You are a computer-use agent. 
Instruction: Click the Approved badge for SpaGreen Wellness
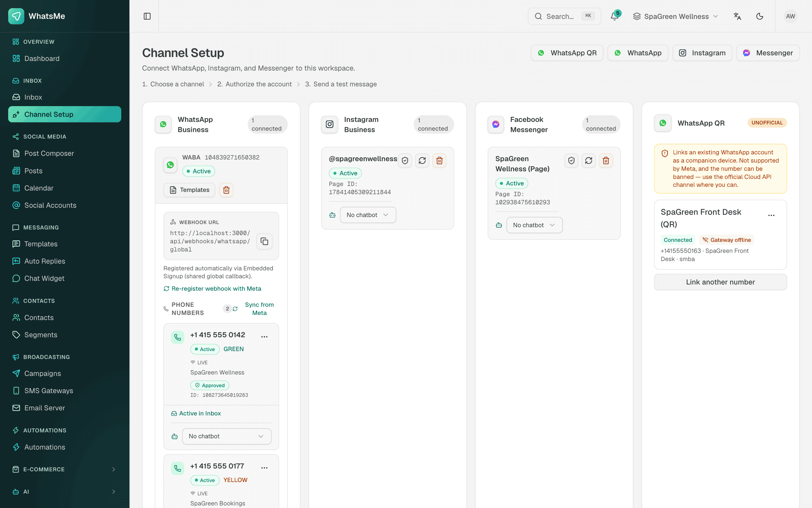tap(210, 385)
